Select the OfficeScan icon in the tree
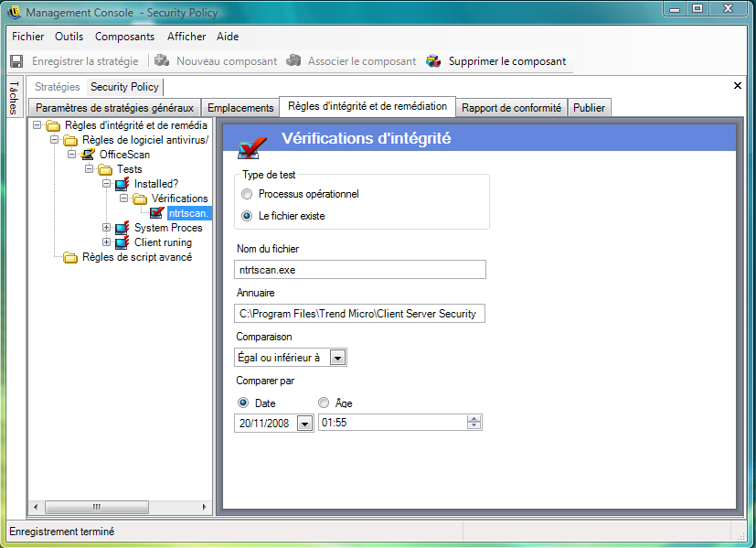Viewport: 756px width, 548px height. (x=88, y=155)
